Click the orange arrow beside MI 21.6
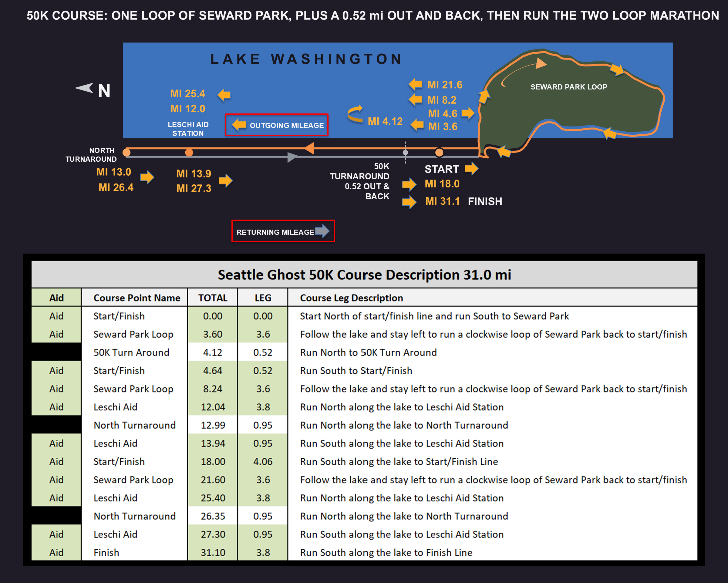 click(415, 84)
